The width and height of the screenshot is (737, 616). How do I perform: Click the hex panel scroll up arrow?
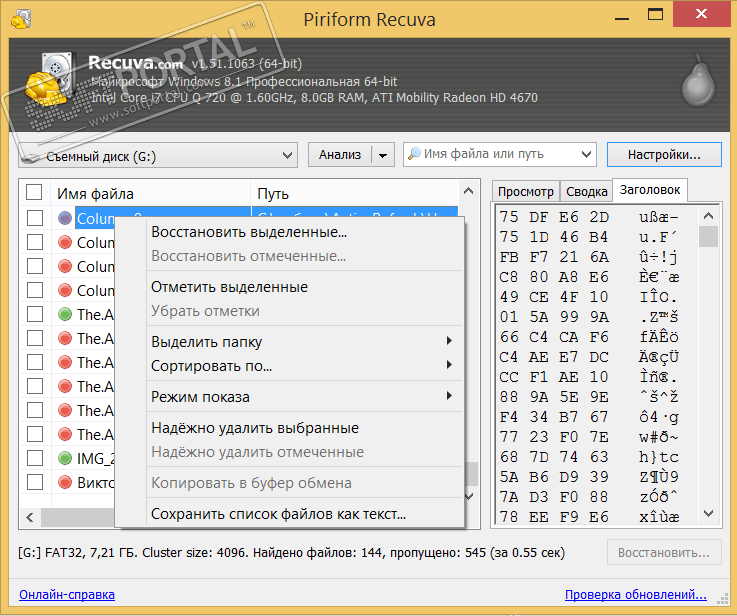tap(708, 216)
